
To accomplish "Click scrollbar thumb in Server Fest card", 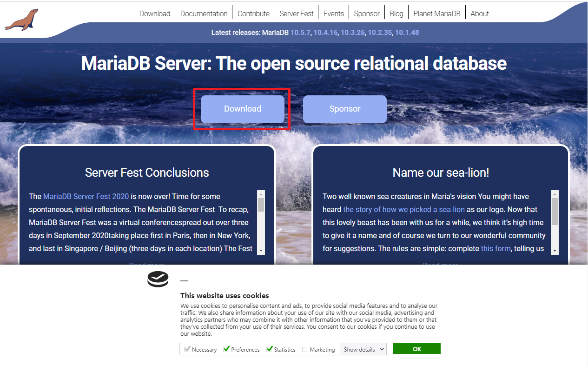I will [x=261, y=205].
